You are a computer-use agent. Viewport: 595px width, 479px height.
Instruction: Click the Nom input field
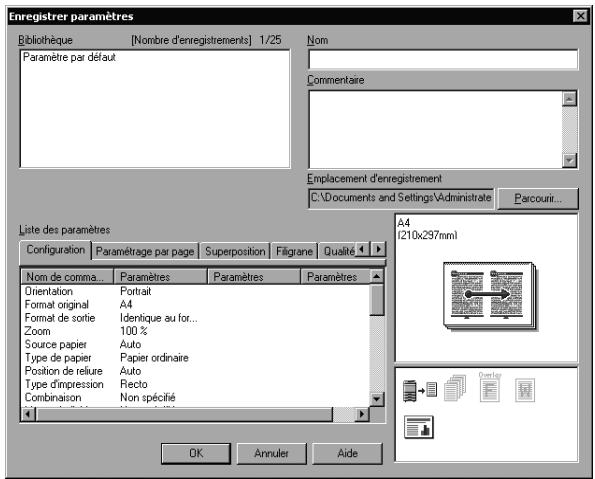click(443, 60)
